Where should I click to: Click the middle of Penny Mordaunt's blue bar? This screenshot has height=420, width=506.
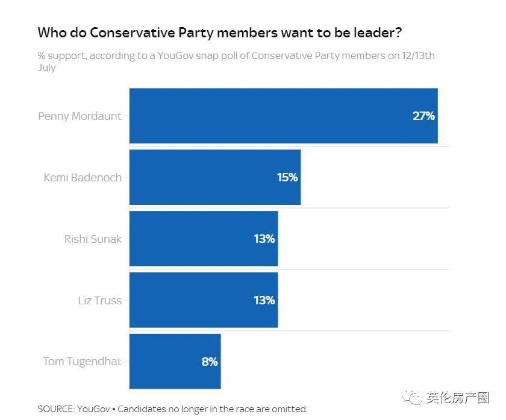283,116
